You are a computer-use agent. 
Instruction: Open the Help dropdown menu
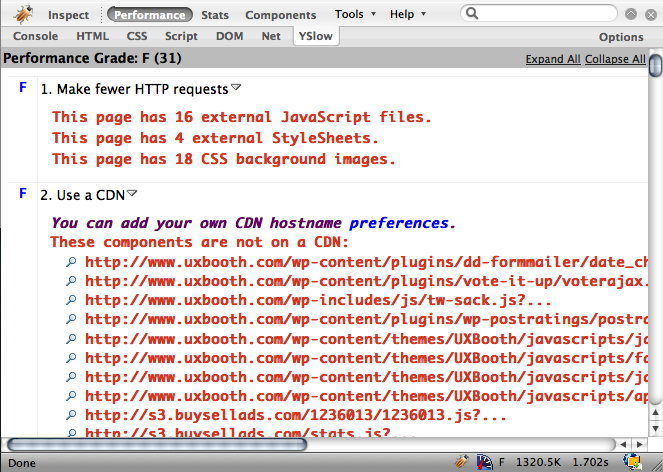tap(407, 14)
